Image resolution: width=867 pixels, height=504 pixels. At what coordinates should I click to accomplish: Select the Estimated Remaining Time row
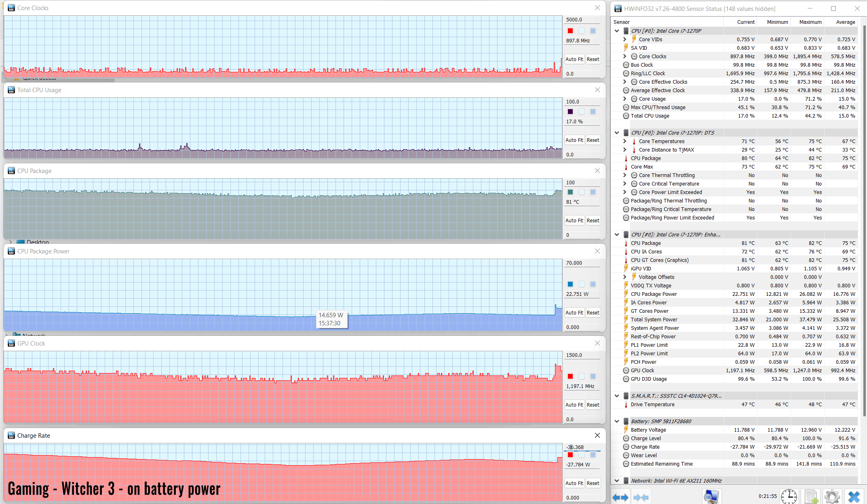pyautogui.click(x=734, y=464)
